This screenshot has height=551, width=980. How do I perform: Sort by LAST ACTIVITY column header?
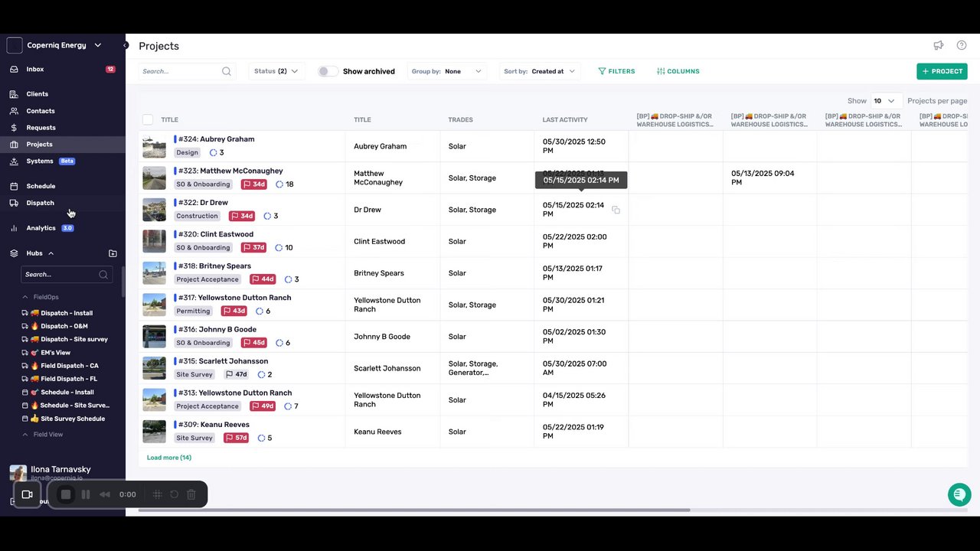565,119
